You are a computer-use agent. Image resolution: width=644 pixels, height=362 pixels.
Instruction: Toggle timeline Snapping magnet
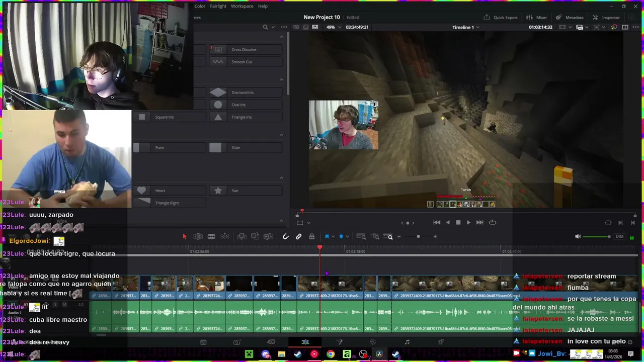pos(285,237)
